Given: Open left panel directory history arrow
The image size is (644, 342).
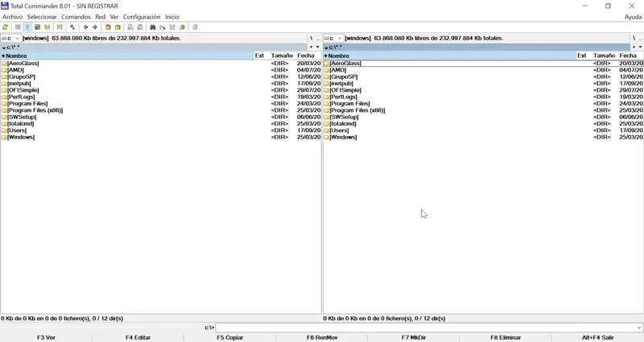Looking at the screenshot, I should pos(317,47).
